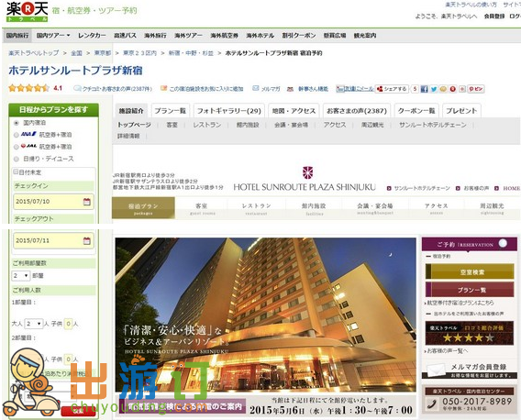The width and height of the screenshot is (521, 420).
Task: Select the ANA 航空券+宿泊 radio button
Action: point(16,135)
